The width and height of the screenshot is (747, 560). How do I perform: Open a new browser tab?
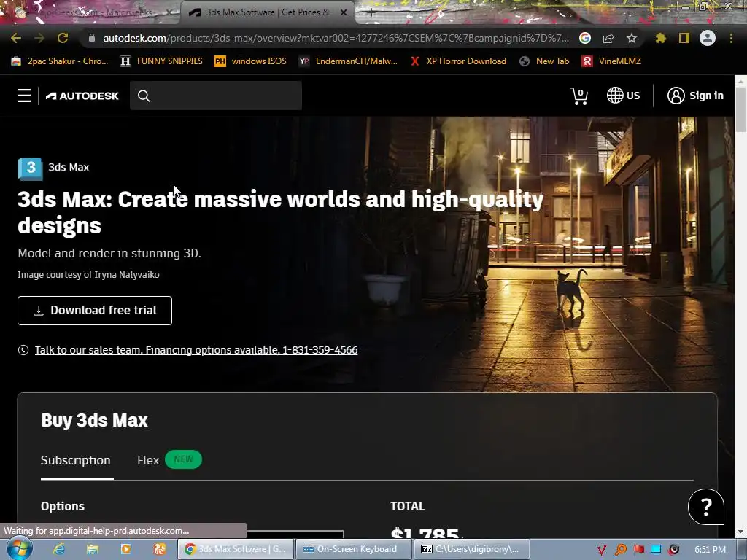[371, 12]
